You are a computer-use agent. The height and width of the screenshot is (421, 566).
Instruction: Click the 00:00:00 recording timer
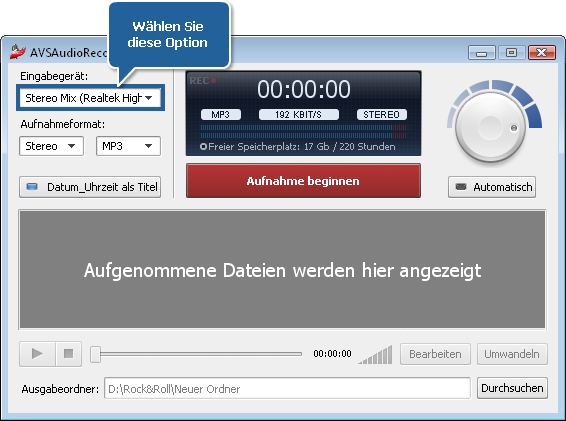[304, 89]
